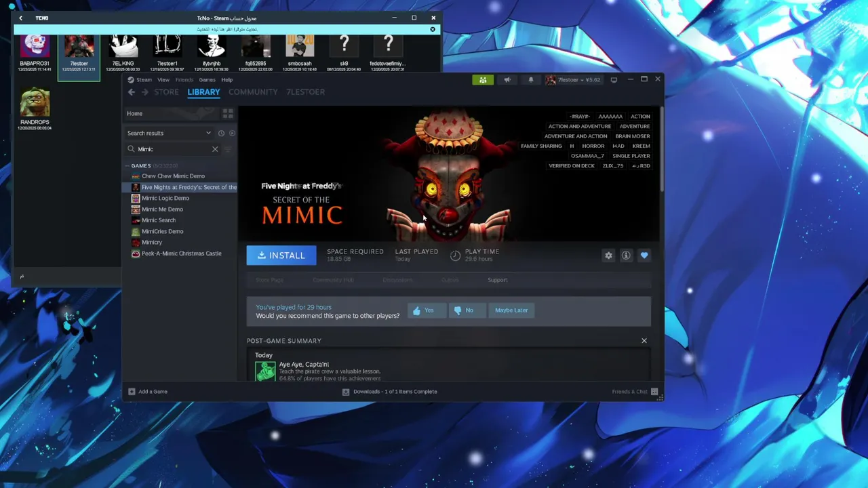Viewport: 868px width, 488px height.
Task: Switch to Big Picture mode icon
Action: click(614, 80)
